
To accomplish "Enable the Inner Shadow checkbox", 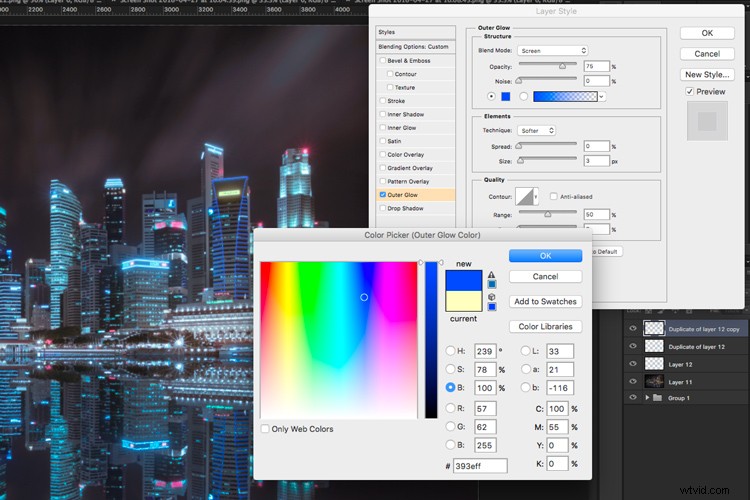I will click(x=383, y=114).
